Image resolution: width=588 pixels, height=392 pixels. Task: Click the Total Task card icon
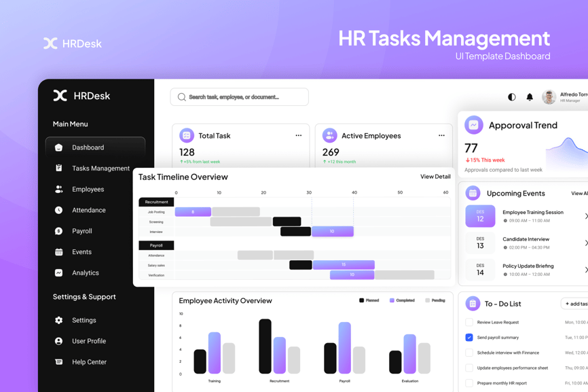[x=187, y=136]
